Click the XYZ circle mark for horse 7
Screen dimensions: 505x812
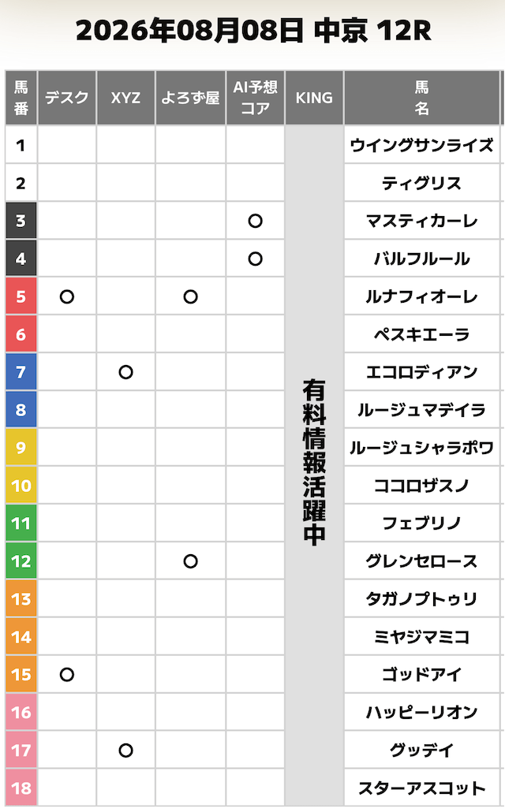tap(126, 372)
